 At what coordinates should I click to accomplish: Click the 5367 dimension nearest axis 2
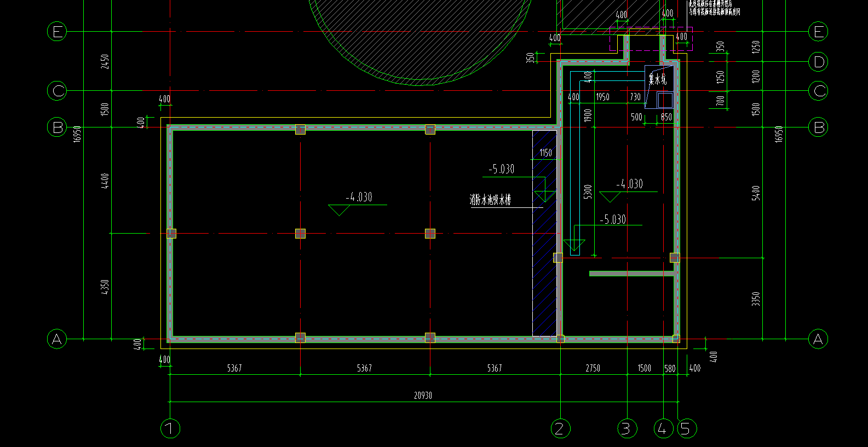point(495,368)
